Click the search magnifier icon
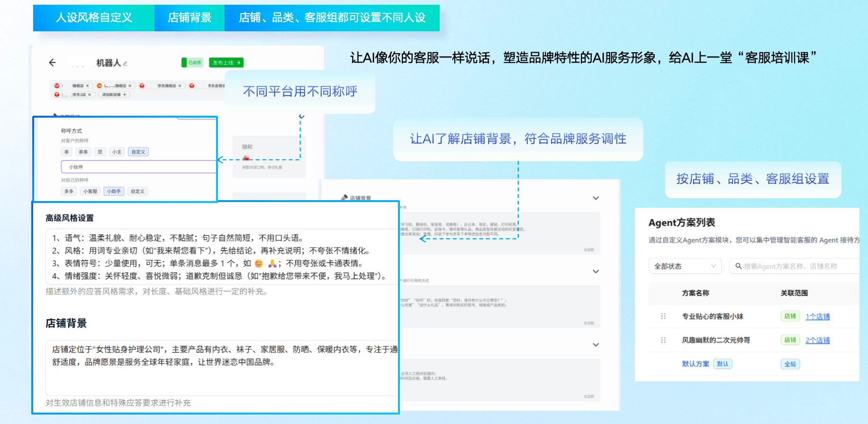The height and width of the screenshot is (424, 868). pos(738,266)
